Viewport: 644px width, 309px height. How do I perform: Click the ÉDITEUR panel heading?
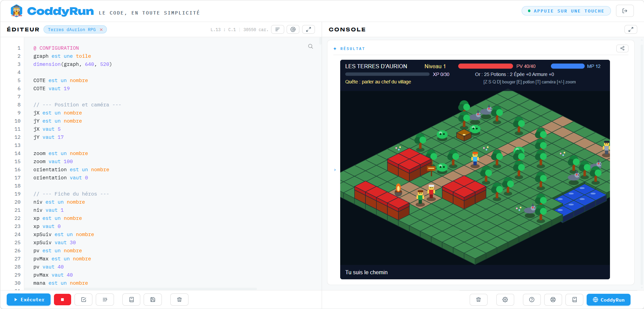[x=23, y=29]
